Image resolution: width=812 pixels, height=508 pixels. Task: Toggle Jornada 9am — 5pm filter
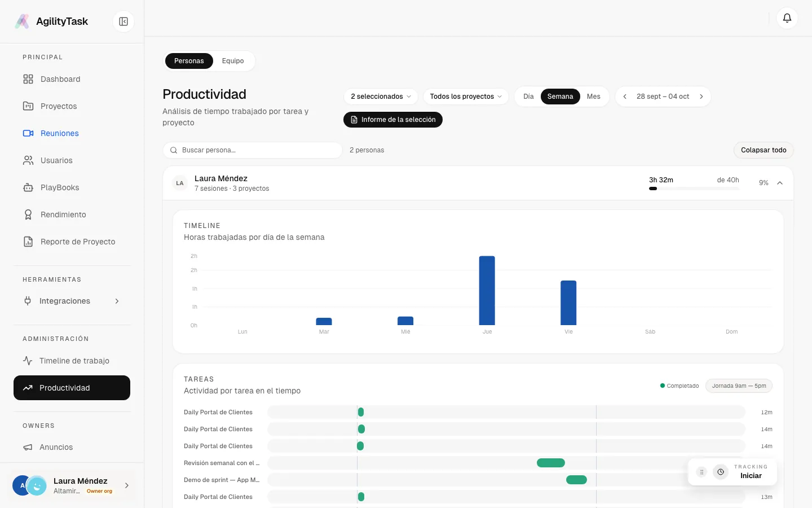739,386
